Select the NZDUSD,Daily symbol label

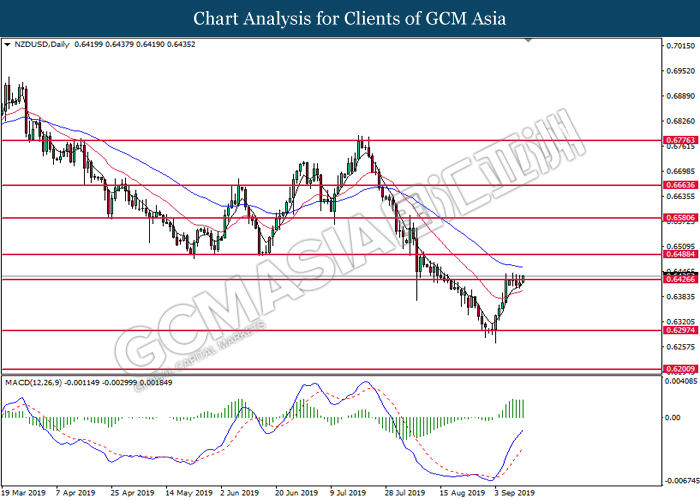(x=42, y=45)
